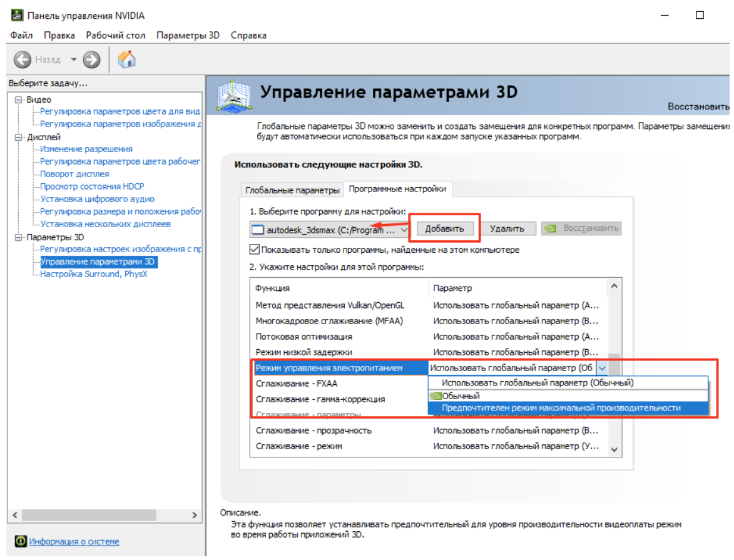This screenshot has width=734, height=560.
Task: Open Правка menu
Action: point(59,35)
